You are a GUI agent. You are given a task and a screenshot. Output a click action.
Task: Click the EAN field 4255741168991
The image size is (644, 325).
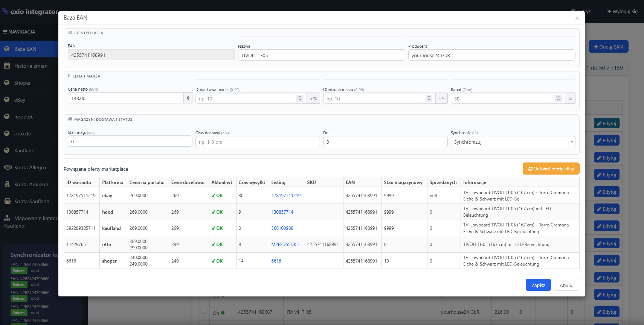point(151,55)
